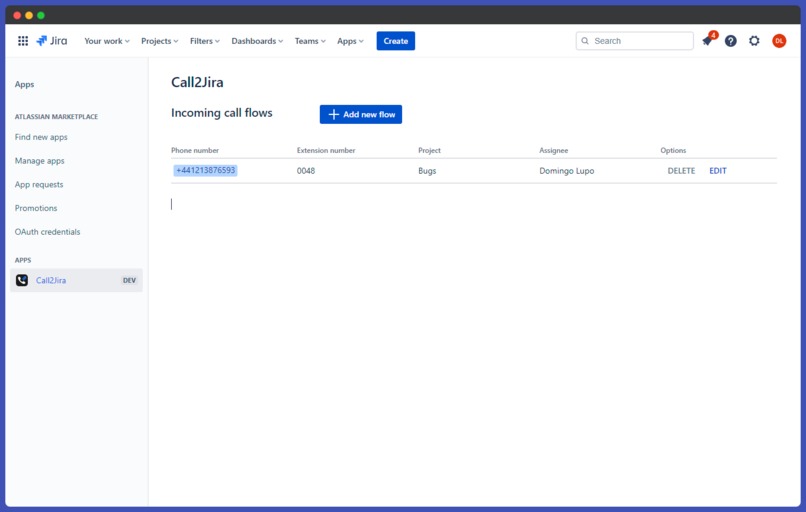Click the search magnifier icon
The image size is (806, 512).
(585, 41)
